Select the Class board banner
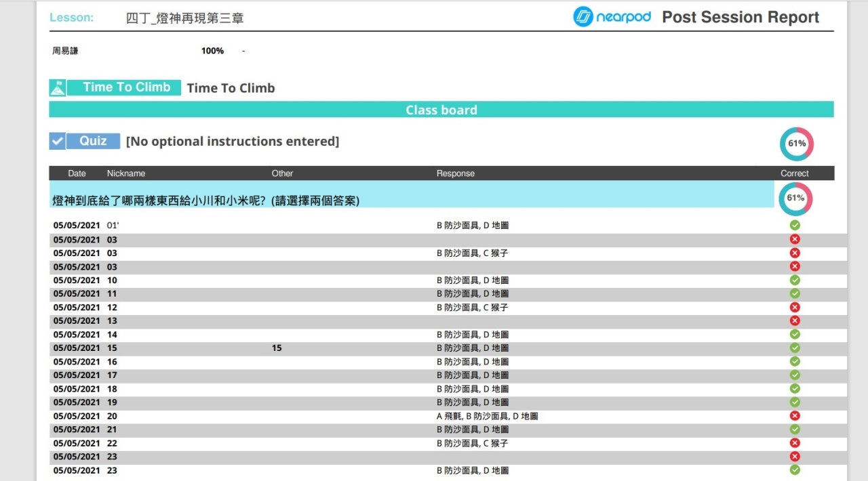The height and width of the screenshot is (481, 868). [441, 110]
